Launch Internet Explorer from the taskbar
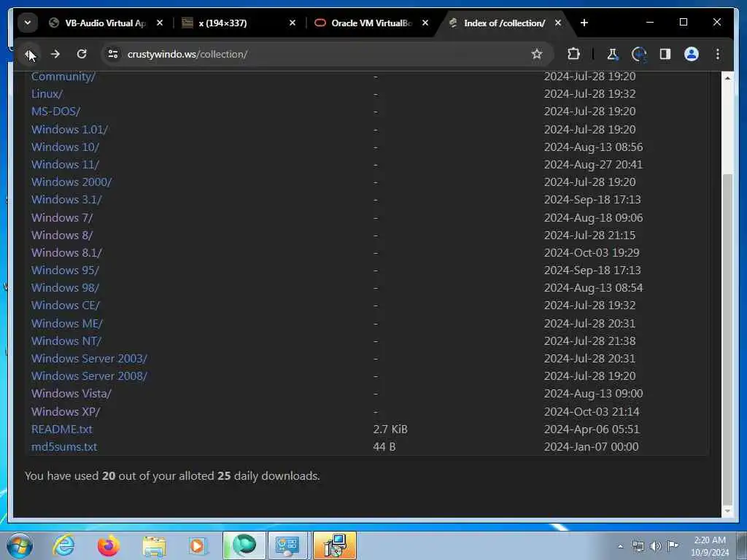The width and height of the screenshot is (747, 560). (64, 545)
